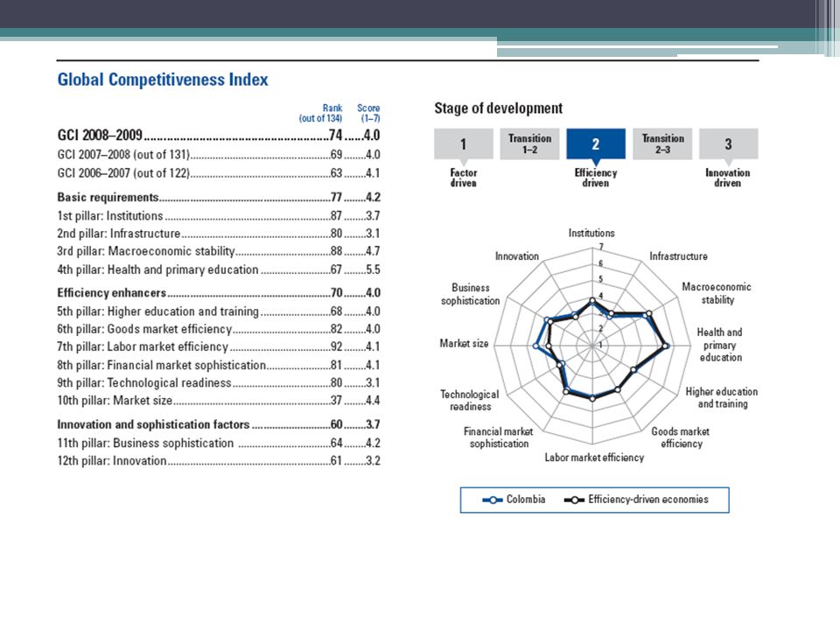Image resolution: width=840 pixels, height=630 pixels.
Task: Select stage box '3' Innovation driven
Action: pyautogui.click(x=729, y=143)
